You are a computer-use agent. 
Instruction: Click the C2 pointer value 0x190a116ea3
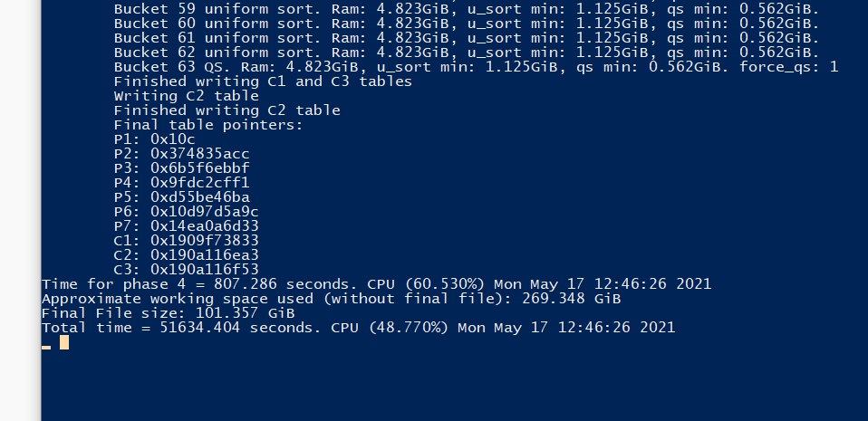(205, 254)
